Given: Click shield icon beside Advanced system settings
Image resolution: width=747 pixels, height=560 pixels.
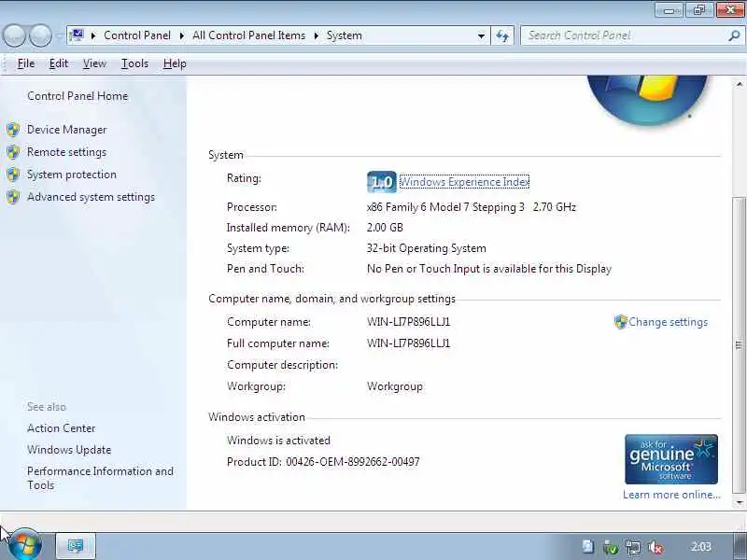Looking at the screenshot, I should pyautogui.click(x=13, y=197).
